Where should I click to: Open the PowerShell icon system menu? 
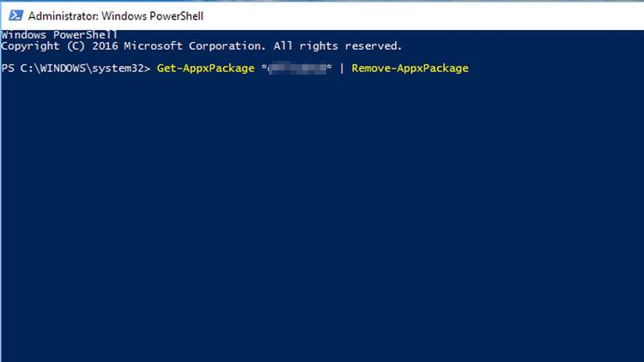15,15
